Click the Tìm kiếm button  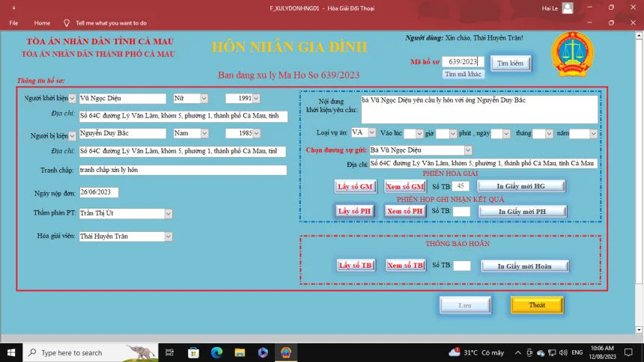(x=511, y=64)
